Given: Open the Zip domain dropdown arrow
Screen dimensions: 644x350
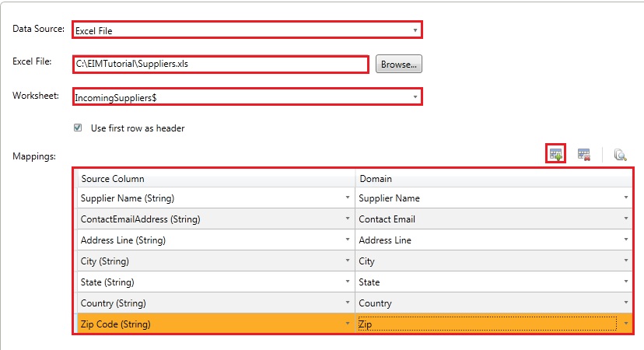Looking at the screenshot, I should [x=625, y=324].
